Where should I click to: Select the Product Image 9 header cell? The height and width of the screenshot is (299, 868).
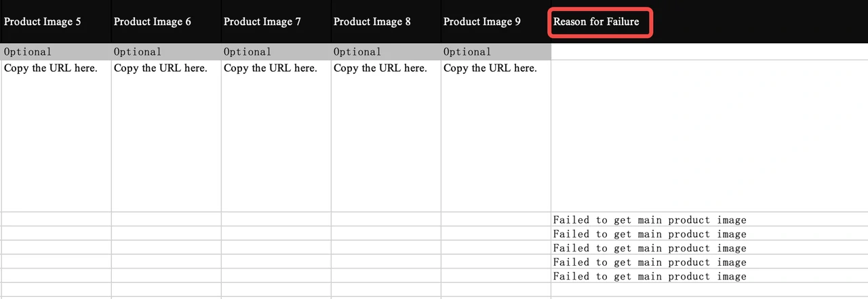coord(482,22)
